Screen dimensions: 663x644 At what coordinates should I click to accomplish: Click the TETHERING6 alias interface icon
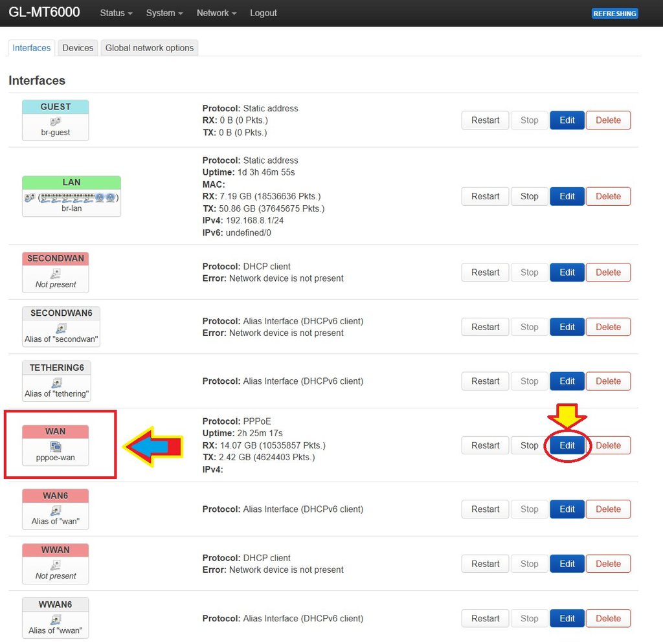56,383
